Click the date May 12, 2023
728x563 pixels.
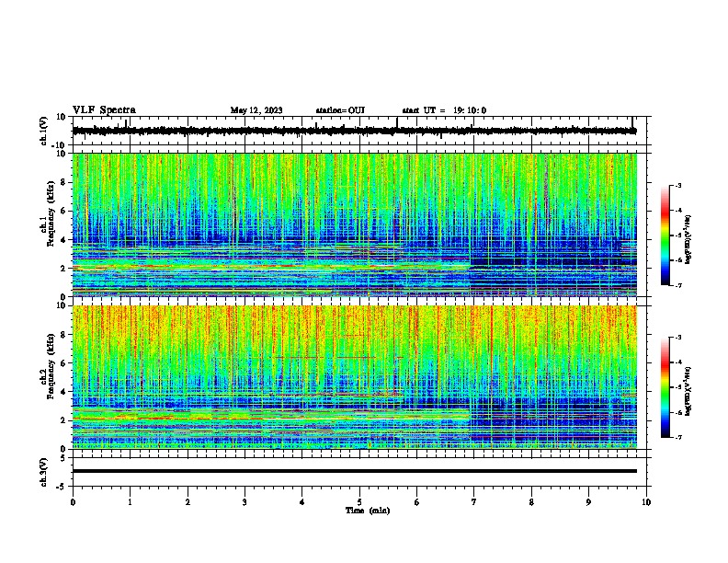(x=256, y=110)
